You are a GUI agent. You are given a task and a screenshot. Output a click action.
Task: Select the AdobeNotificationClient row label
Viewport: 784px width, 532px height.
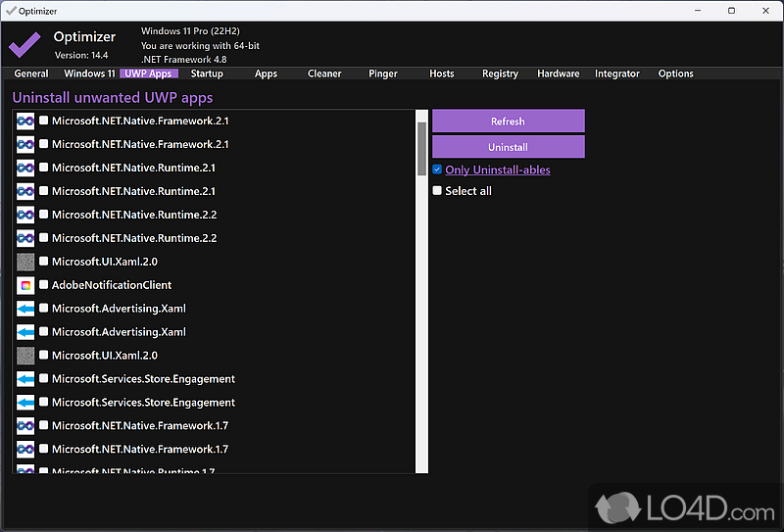[112, 285]
